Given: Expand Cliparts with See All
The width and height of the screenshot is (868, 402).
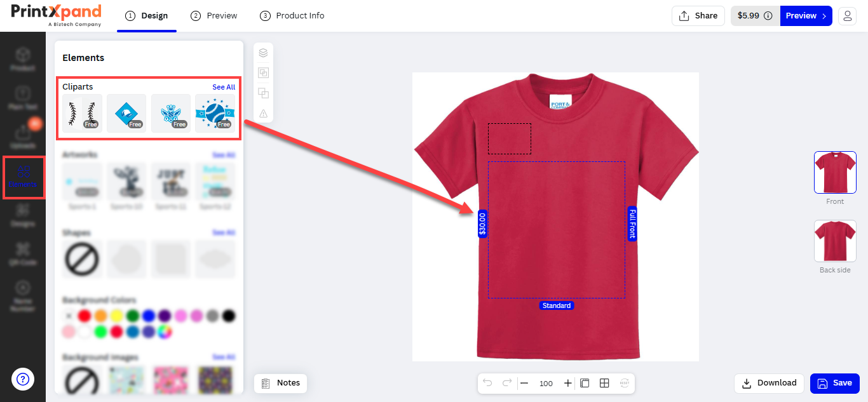Looking at the screenshot, I should pos(224,87).
